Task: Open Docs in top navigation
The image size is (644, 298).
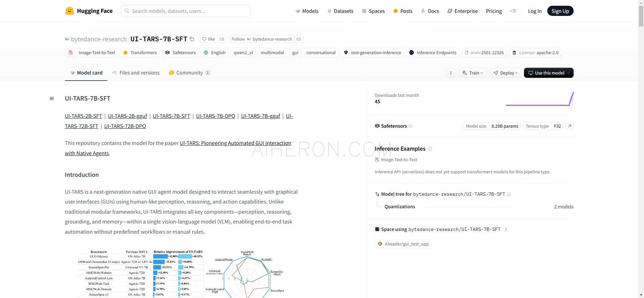Action: (430, 11)
